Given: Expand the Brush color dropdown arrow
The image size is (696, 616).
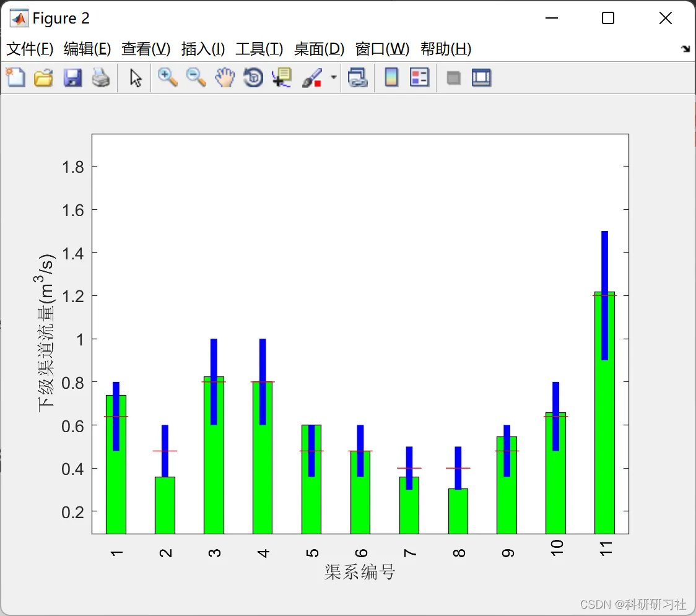Looking at the screenshot, I should (334, 77).
